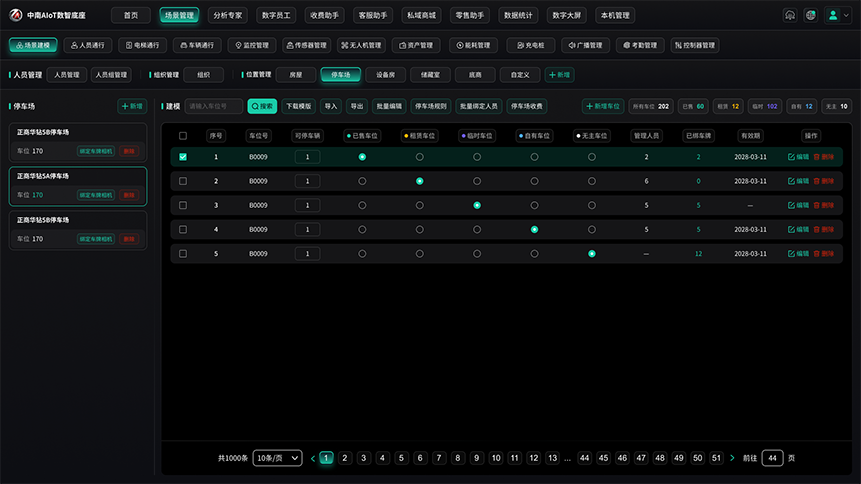Click the 批量绑定人员 button
The height and width of the screenshot is (484, 861).
click(479, 106)
